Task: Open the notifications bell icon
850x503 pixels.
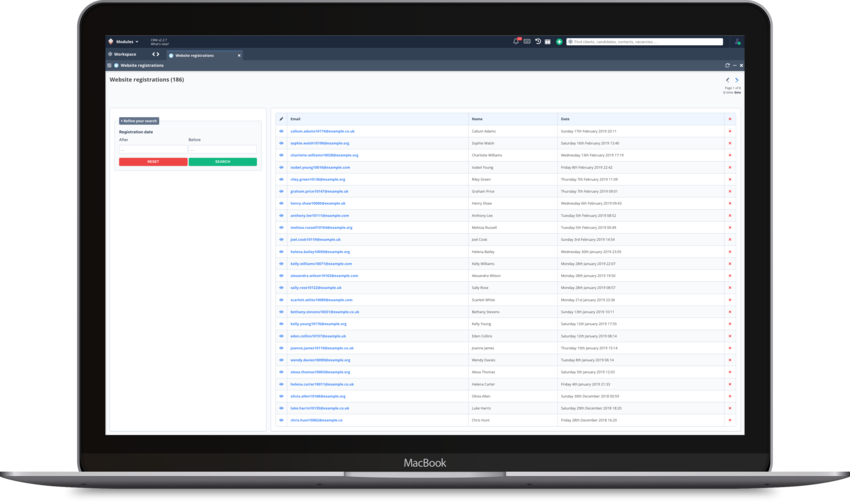Action: point(516,41)
